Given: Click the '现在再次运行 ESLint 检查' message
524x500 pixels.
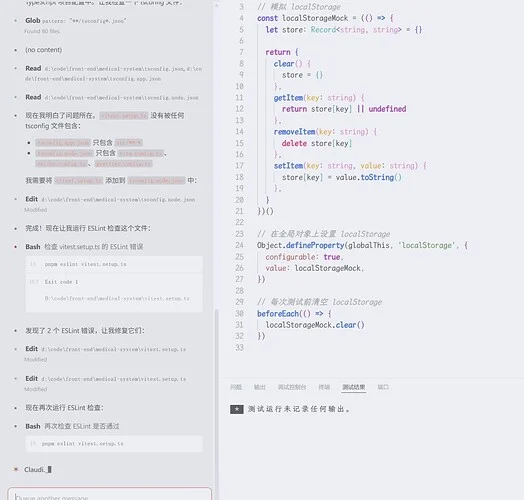Looking at the screenshot, I should point(64,408).
